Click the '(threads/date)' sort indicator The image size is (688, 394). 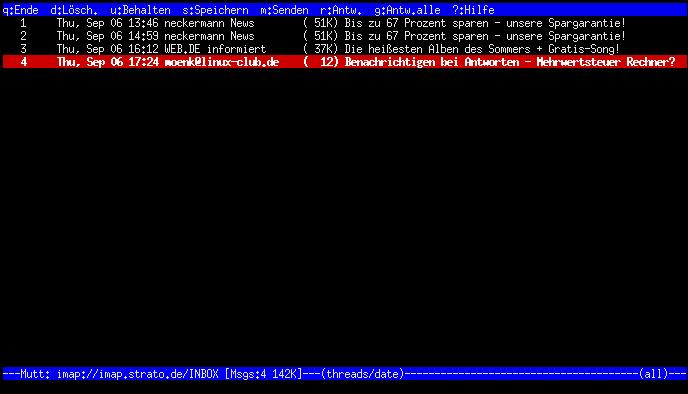363,374
